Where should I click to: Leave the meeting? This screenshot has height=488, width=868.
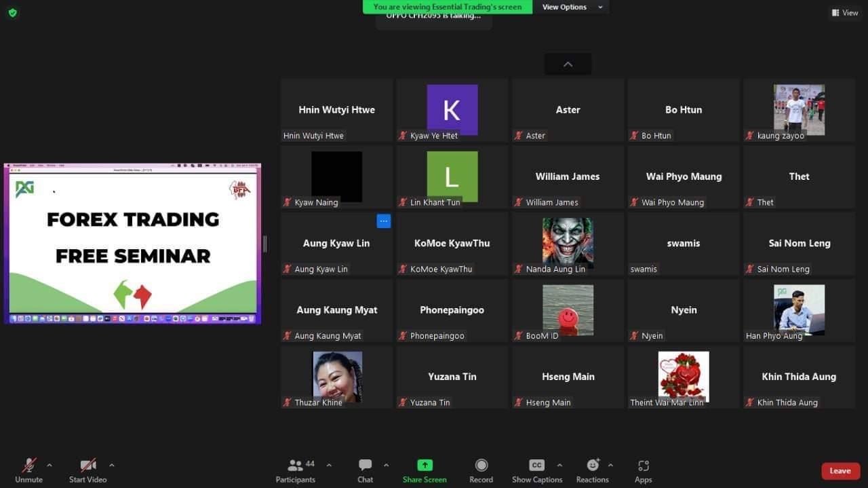coord(840,471)
